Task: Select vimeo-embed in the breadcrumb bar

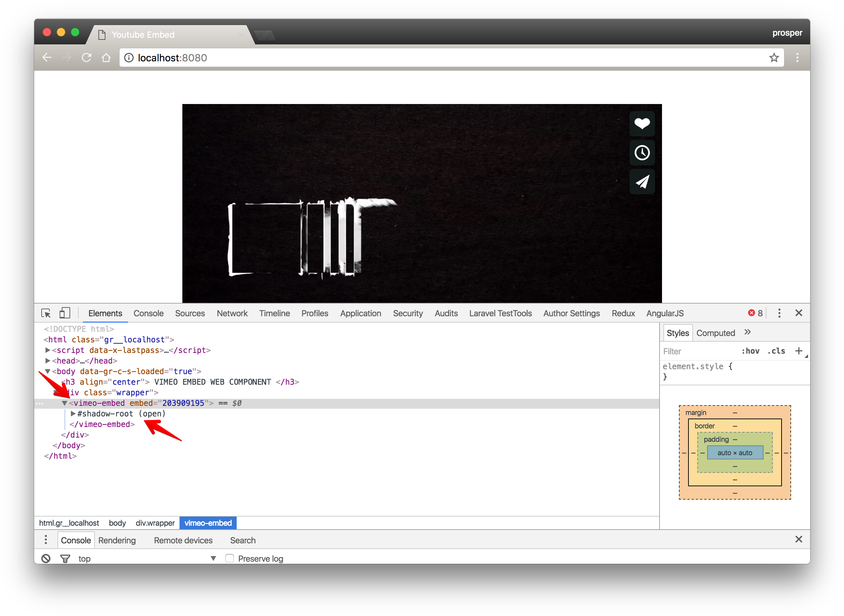Action: (x=208, y=523)
